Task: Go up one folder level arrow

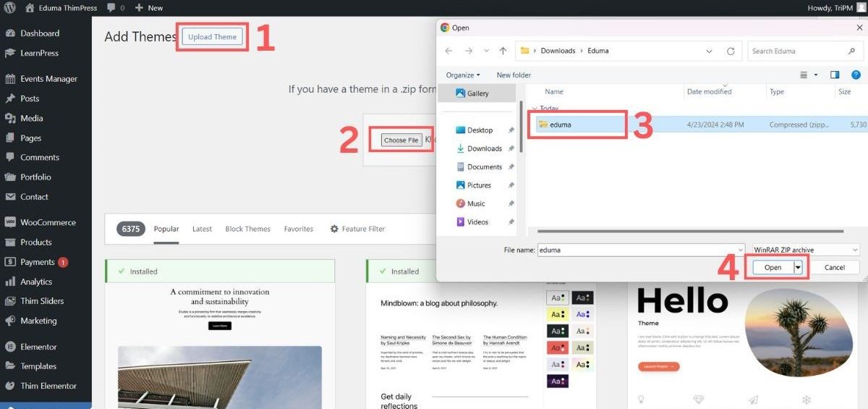Action: coord(503,51)
